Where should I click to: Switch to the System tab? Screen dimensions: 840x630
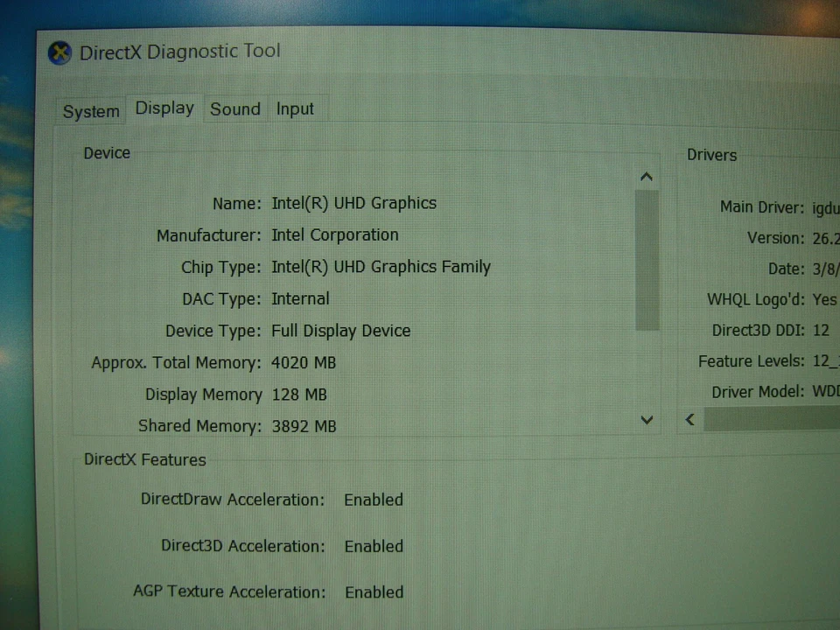(x=91, y=110)
